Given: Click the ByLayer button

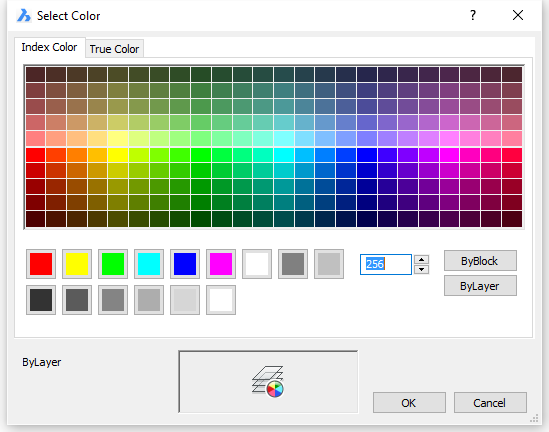Looking at the screenshot, I should point(480,286).
